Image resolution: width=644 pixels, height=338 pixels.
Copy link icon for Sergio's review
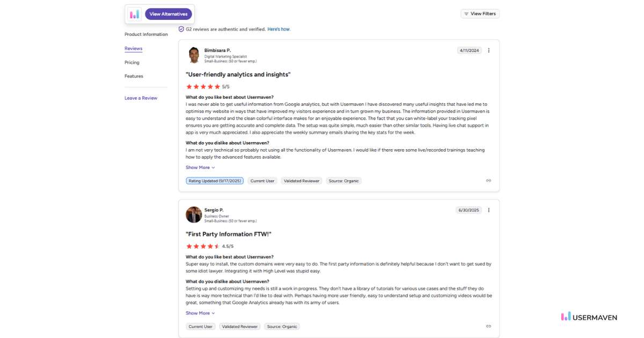coord(488,326)
